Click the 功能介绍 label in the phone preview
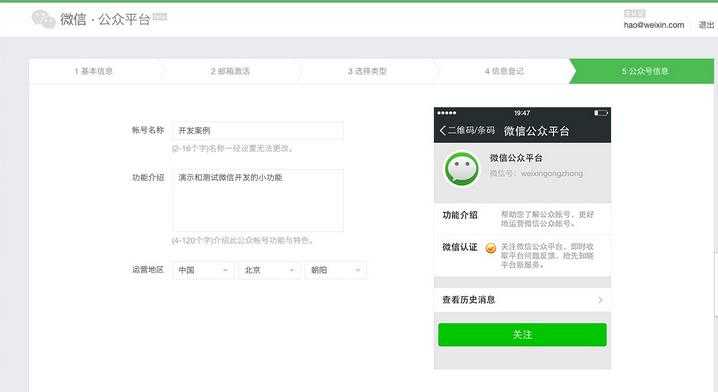Viewport: 718px width, 392px height. (x=460, y=215)
